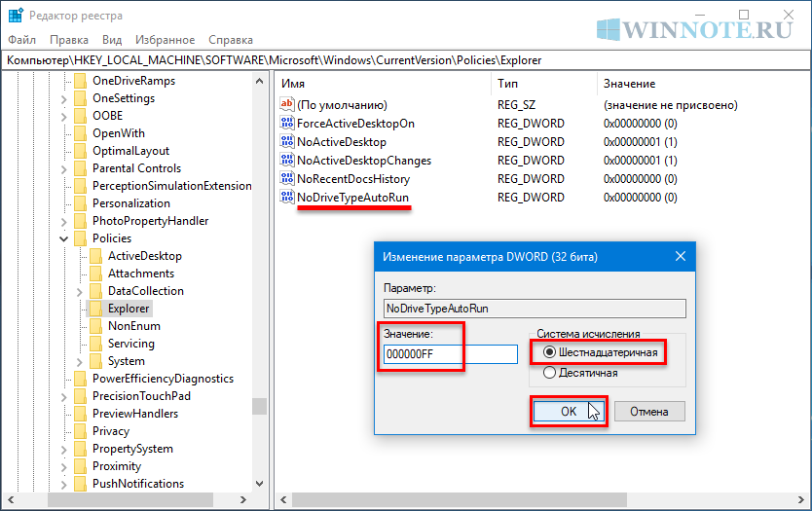Click the Servicing folder icon
The height and width of the screenshot is (511, 812).
[95, 344]
